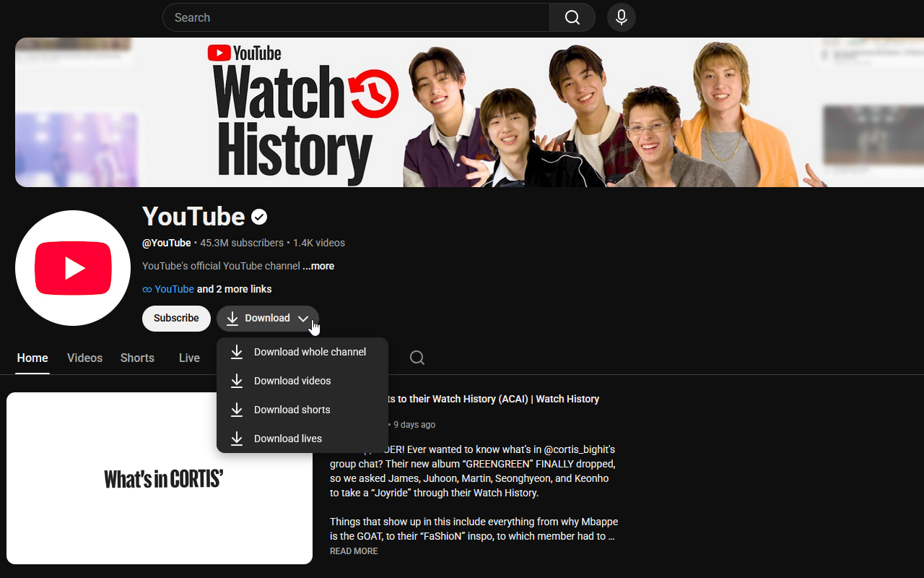Image resolution: width=924 pixels, height=578 pixels.
Task: Open the YouTube link under the description
Action: (174, 289)
